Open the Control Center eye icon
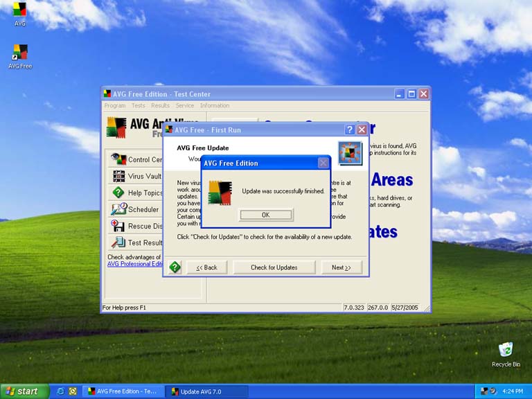 118,159
